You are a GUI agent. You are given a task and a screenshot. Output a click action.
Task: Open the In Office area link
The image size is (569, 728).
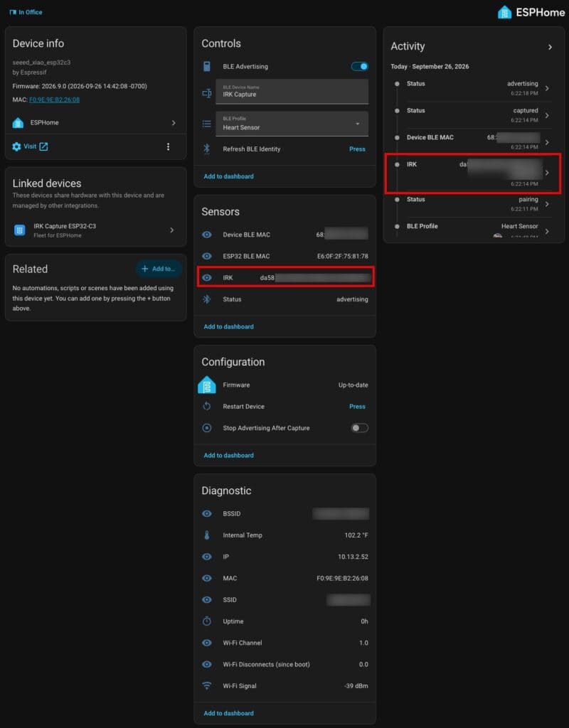click(26, 12)
